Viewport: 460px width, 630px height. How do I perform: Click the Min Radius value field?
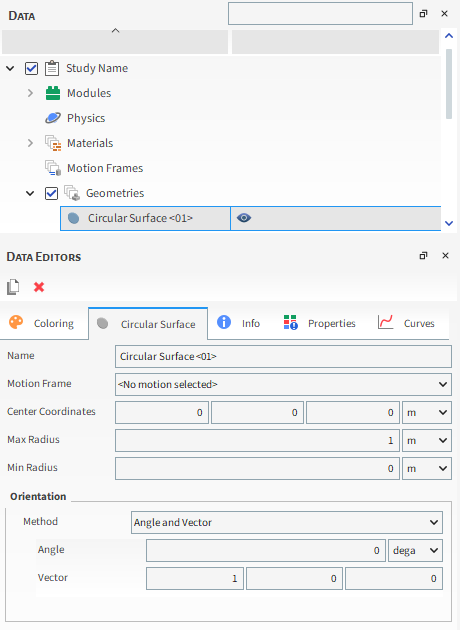pos(258,468)
